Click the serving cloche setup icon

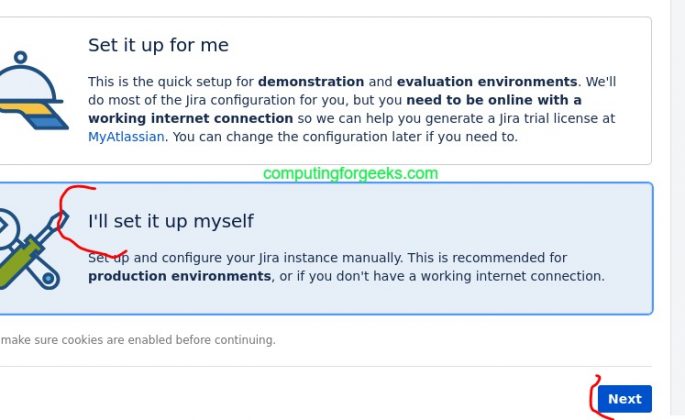point(28,82)
